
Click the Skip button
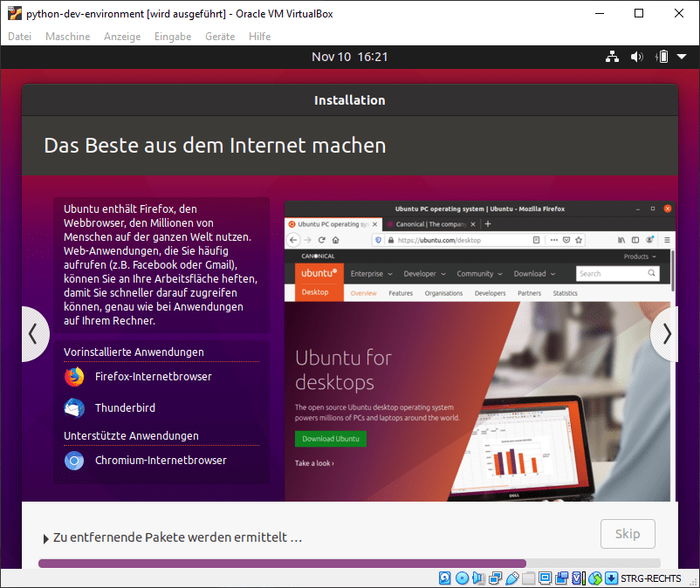pos(628,533)
